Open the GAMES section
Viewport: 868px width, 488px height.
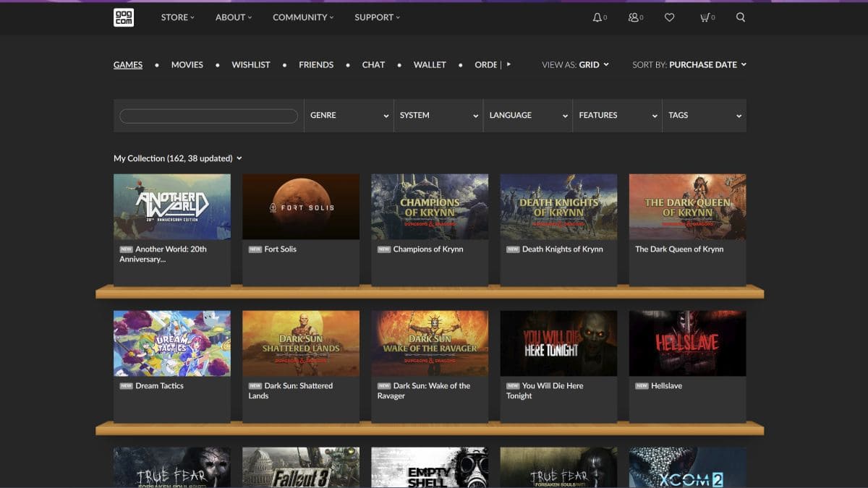pos(127,64)
